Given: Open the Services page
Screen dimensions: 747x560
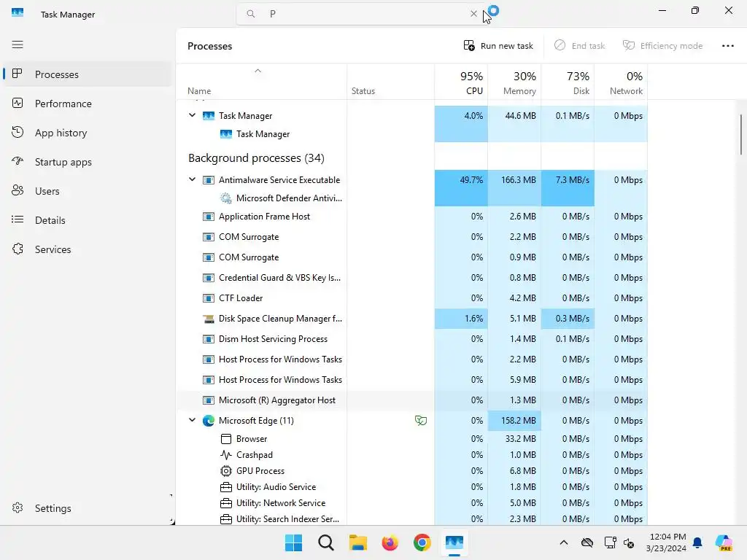Looking at the screenshot, I should 87,249.
